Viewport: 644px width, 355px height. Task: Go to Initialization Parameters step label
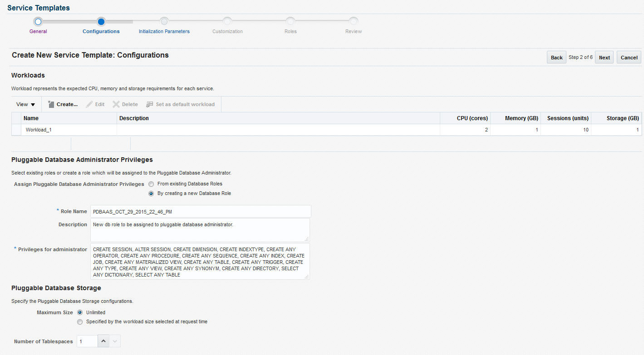(x=164, y=31)
